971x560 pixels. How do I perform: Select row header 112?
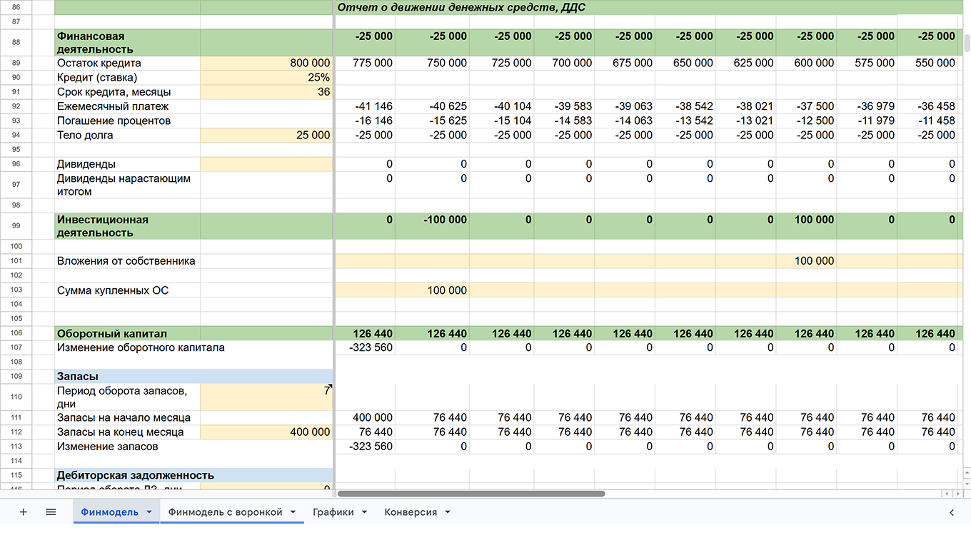pos(16,432)
